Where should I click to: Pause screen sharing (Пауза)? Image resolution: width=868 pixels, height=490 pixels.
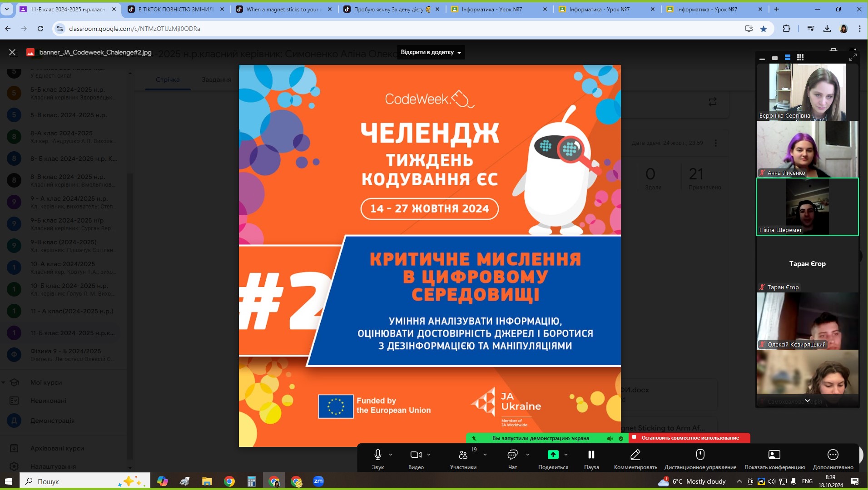coord(591,455)
